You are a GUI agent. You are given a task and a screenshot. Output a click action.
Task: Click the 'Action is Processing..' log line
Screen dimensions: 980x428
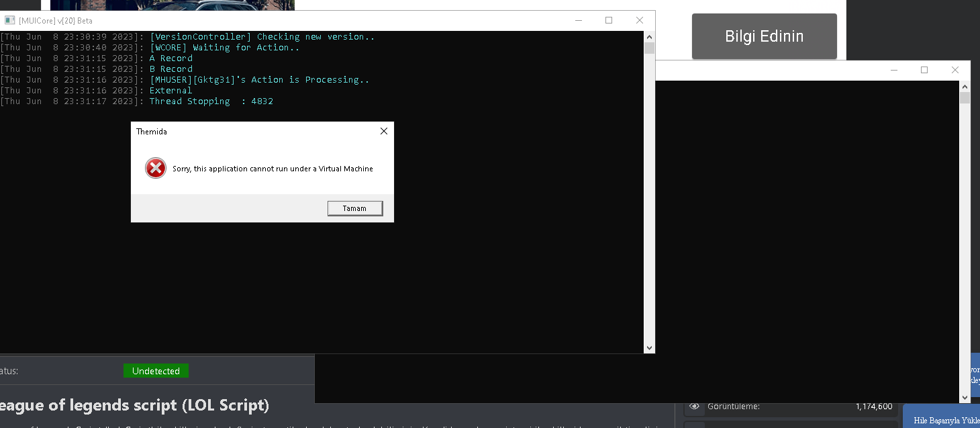pyautogui.click(x=185, y=80)
